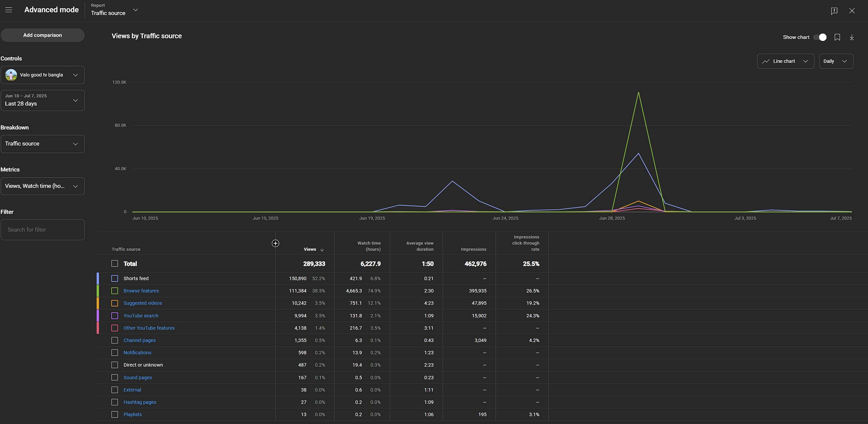Click the Views sort arrow icon

pos(322,249)
